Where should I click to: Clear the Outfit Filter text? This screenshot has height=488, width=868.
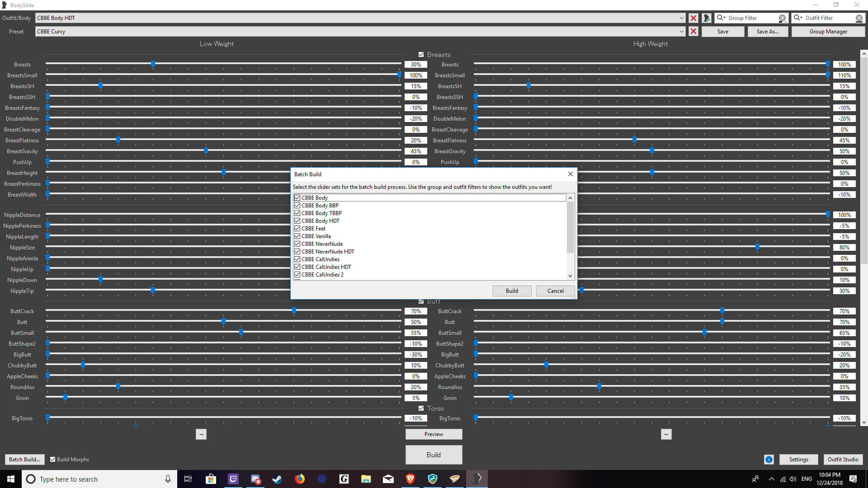tap(859, 18)
